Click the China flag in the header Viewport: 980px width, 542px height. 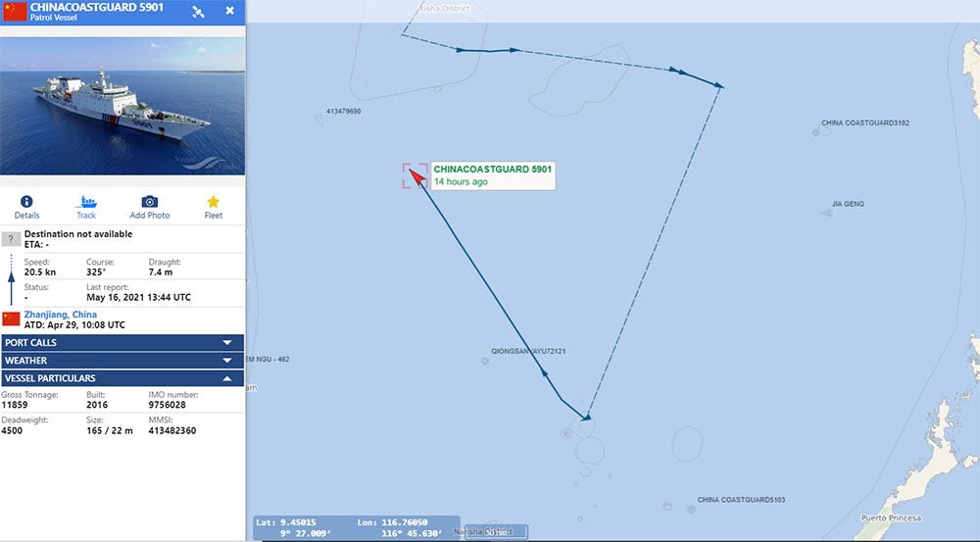[x=15, y=11]
